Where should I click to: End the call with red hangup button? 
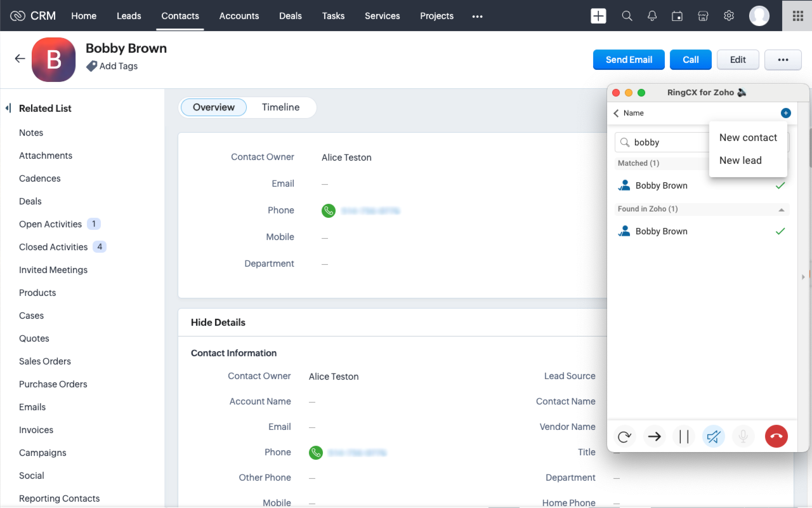(776, 437)
